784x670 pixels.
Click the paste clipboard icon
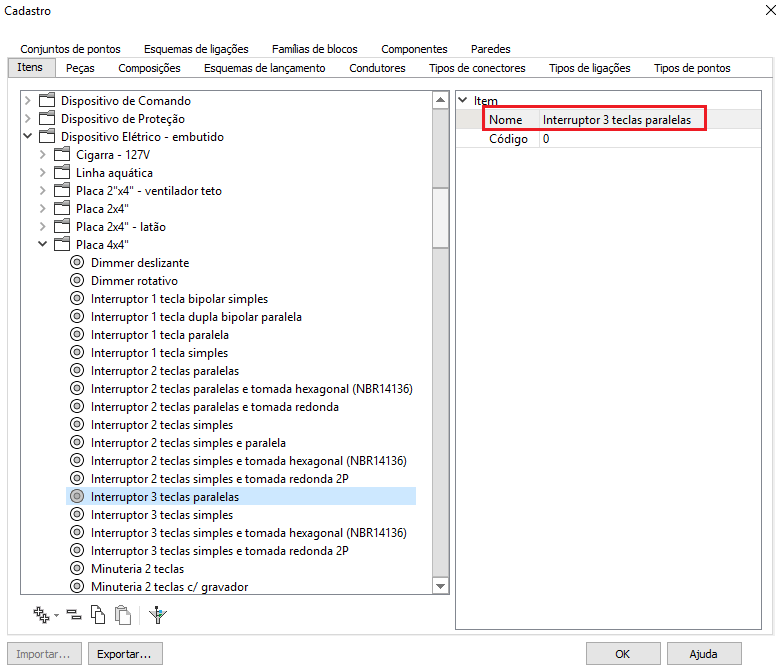click(x=122, y=615)
